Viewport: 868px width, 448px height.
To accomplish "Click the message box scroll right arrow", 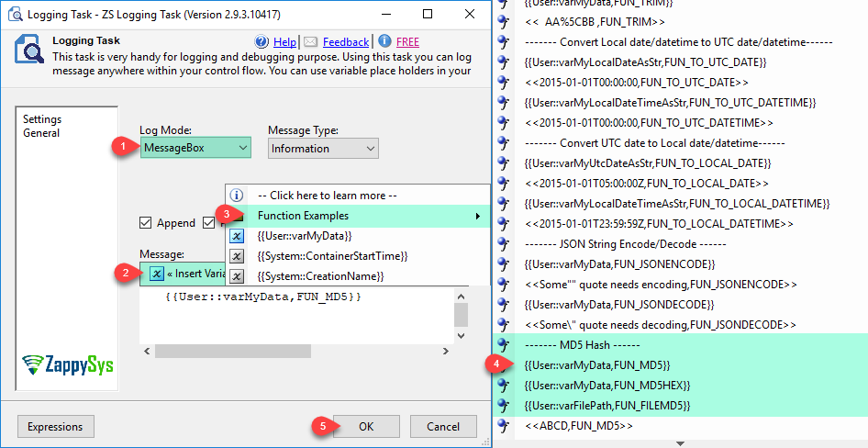I will pos(446,351).
